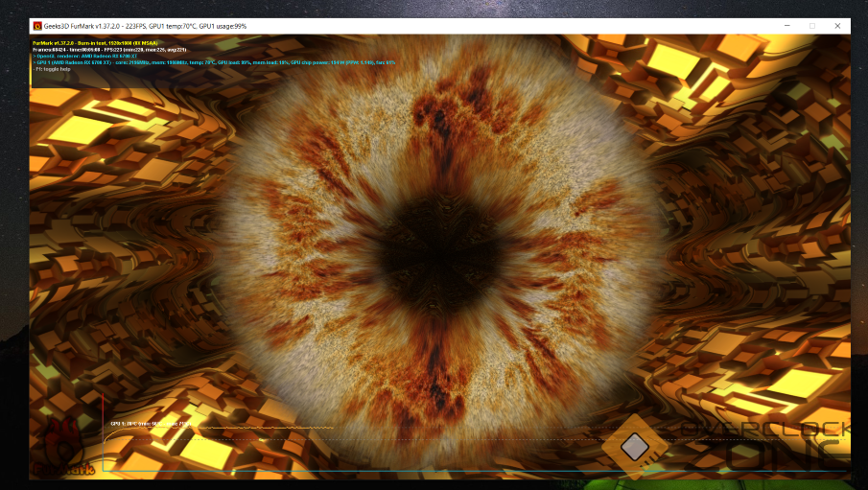Viewport: 868px width, 490px height.
Task: Click the 'F1: toggle help' overlay hint
Action: pyautogui.click(x=52, y=69)
